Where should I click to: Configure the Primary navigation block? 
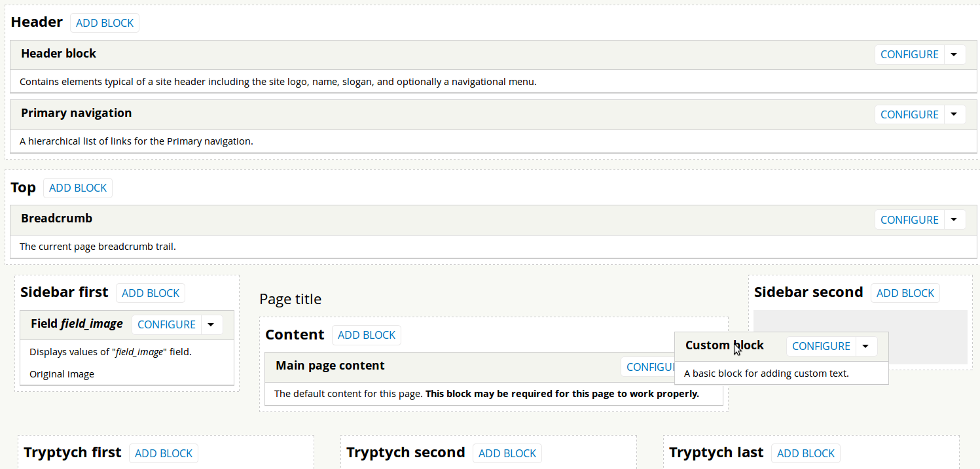[909, 114]
